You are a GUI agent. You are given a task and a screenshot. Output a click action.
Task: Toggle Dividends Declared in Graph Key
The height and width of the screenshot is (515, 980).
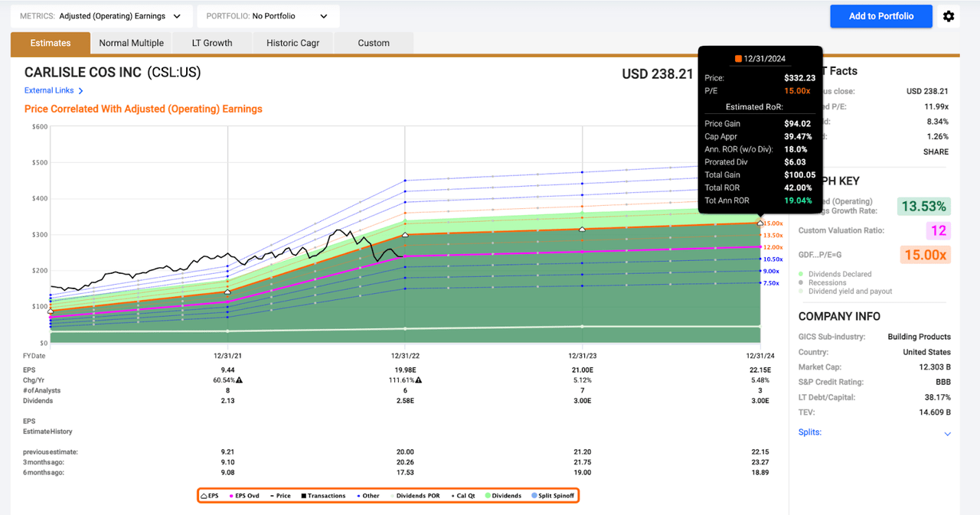click(838, 274)
